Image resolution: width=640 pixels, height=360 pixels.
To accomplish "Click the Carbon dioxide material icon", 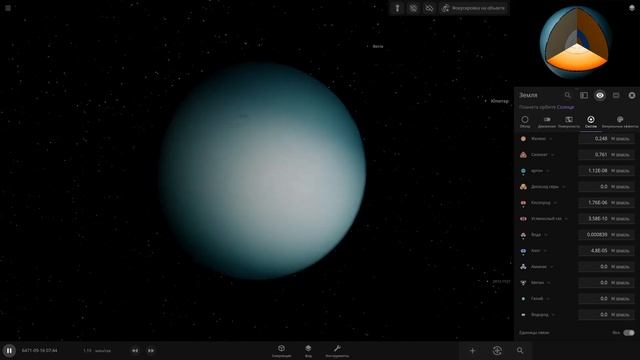I will click(x=523, y=219).
